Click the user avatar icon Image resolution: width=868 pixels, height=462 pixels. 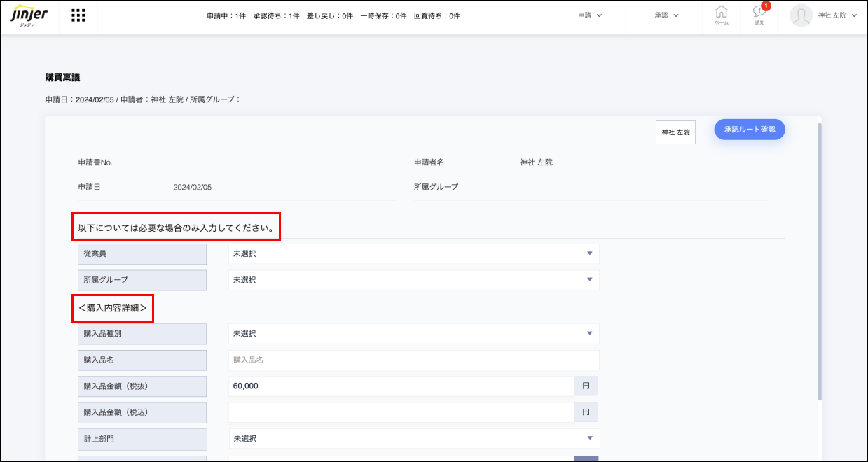(x=801, y=16)
